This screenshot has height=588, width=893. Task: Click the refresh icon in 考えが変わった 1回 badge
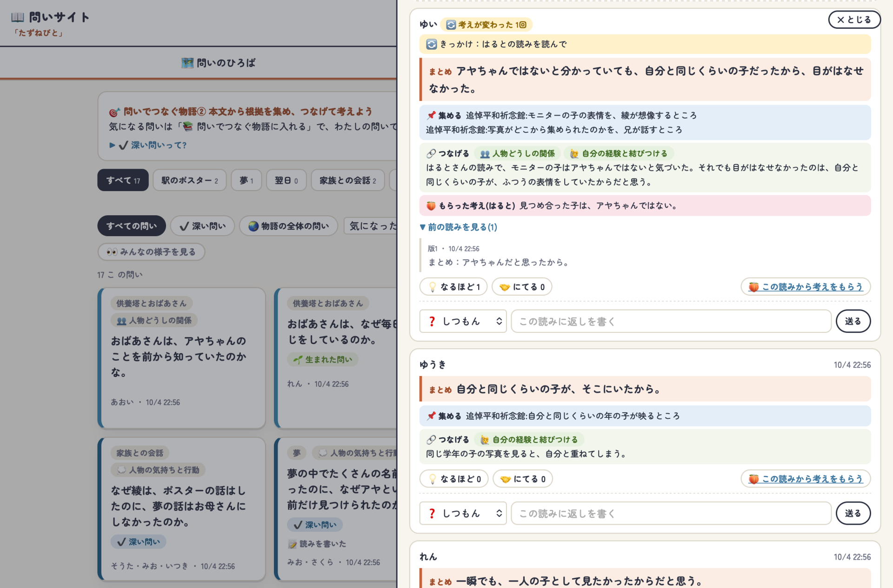tap(451, 25)
